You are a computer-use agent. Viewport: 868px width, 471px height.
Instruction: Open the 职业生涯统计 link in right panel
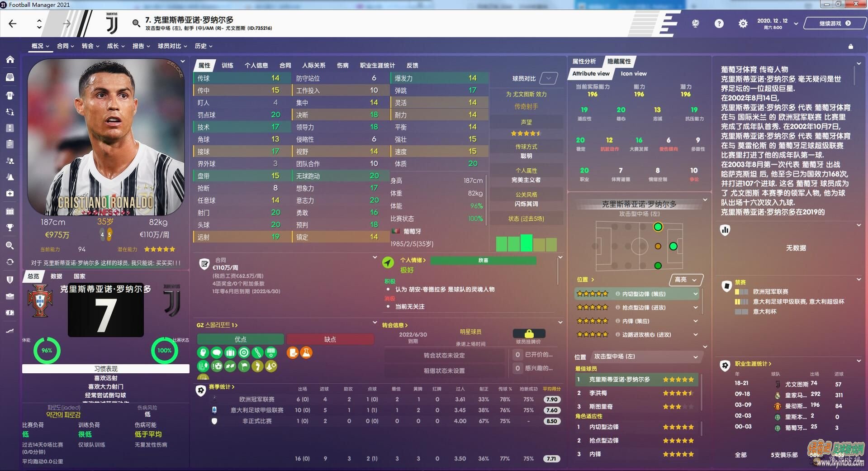753,364
